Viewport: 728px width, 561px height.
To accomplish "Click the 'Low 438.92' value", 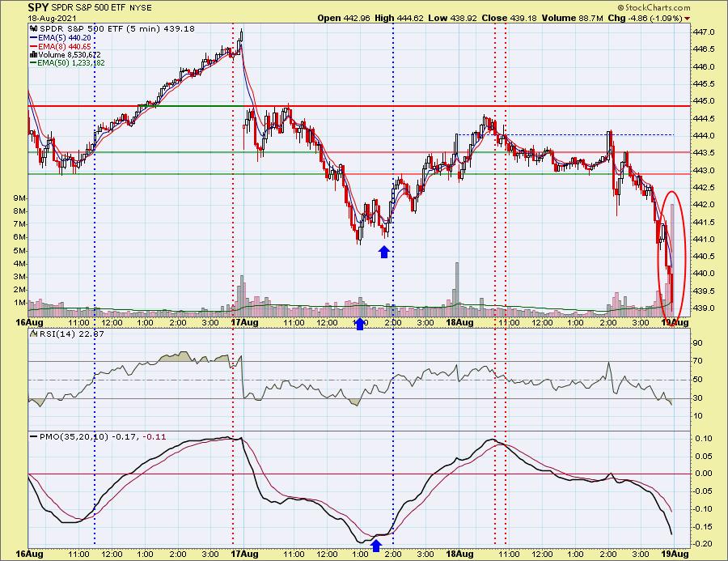I will tap(453, 19).
